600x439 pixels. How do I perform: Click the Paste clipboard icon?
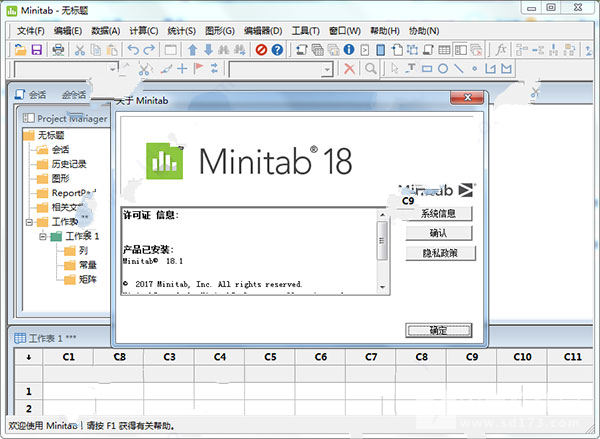112,50
